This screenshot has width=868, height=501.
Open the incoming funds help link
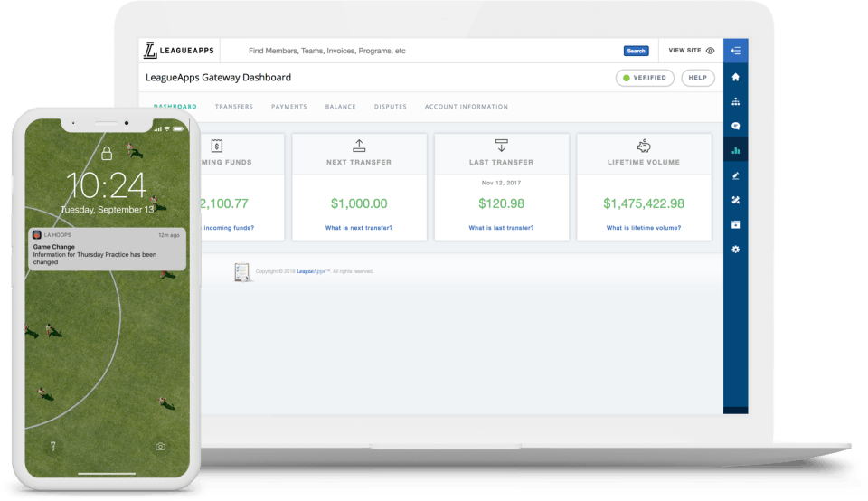tap(227, 228)
